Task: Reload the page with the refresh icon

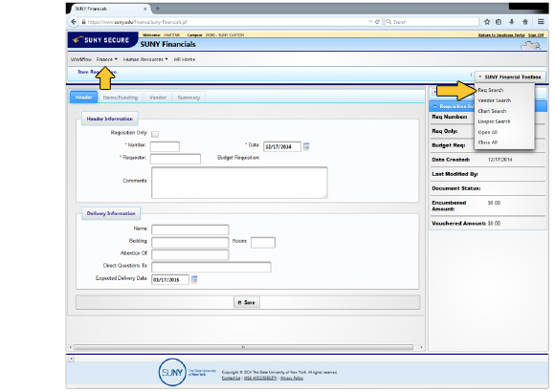Action: pos(377,22)
